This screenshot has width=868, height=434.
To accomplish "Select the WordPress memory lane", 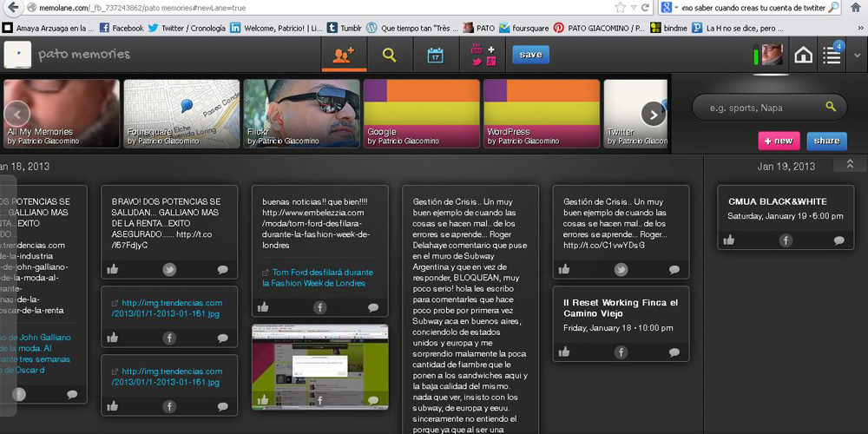I will click(x=541, y=113).
